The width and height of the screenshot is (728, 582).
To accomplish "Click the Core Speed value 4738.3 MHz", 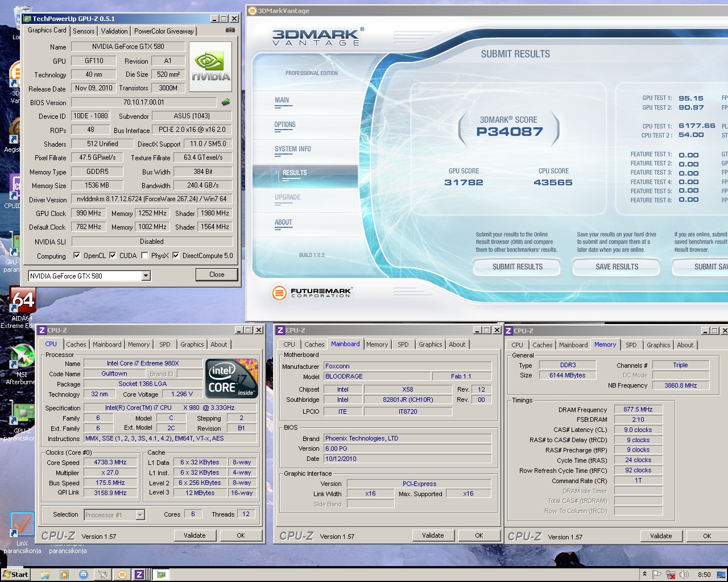I will (110, 462).
